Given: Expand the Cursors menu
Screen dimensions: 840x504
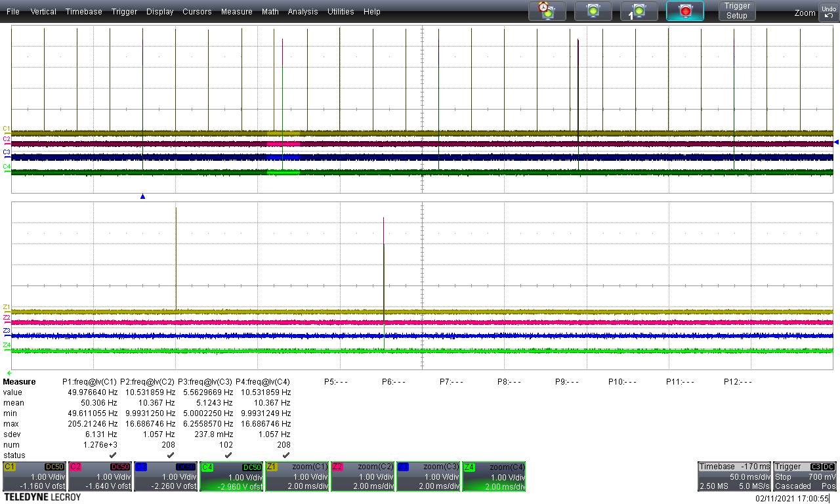Looking at the screenshot, I should point(197,12).
